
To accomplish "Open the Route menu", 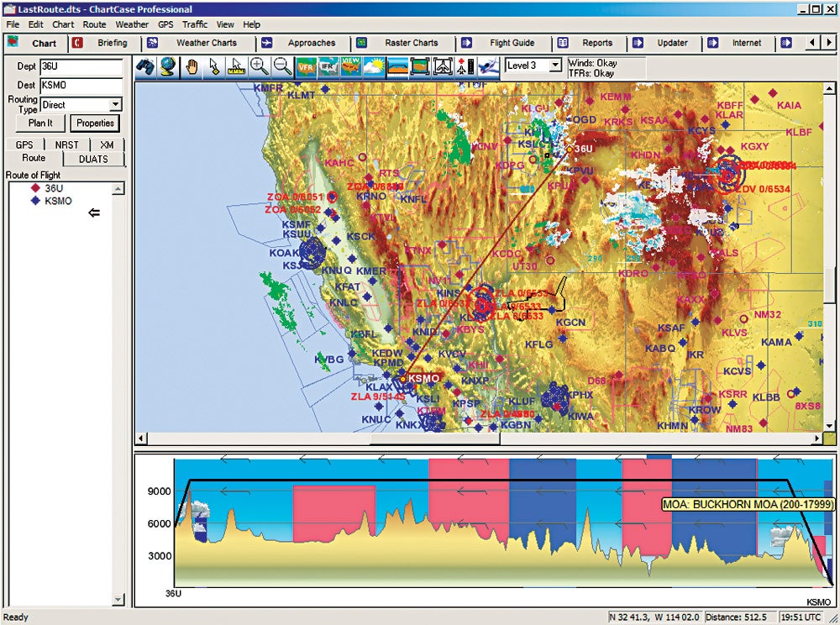I will point(94,24).
